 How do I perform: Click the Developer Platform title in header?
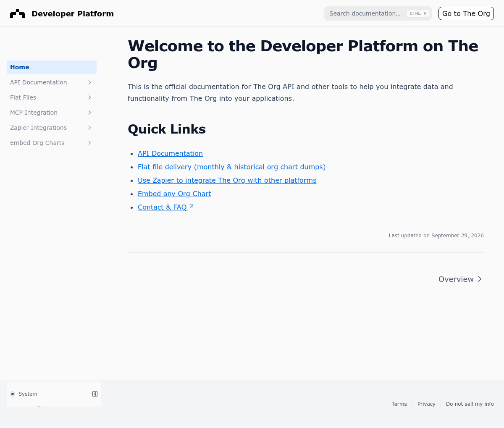(73, 14)
